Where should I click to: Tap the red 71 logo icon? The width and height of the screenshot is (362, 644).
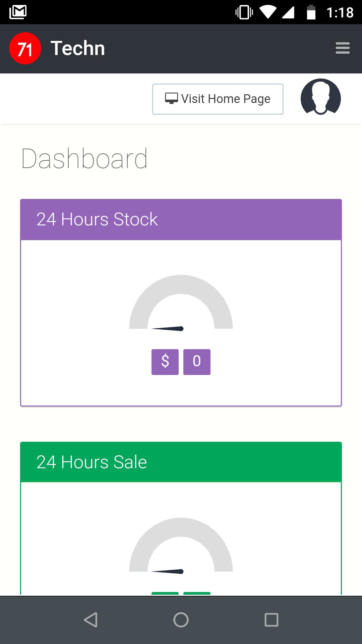tap(25, 48)
